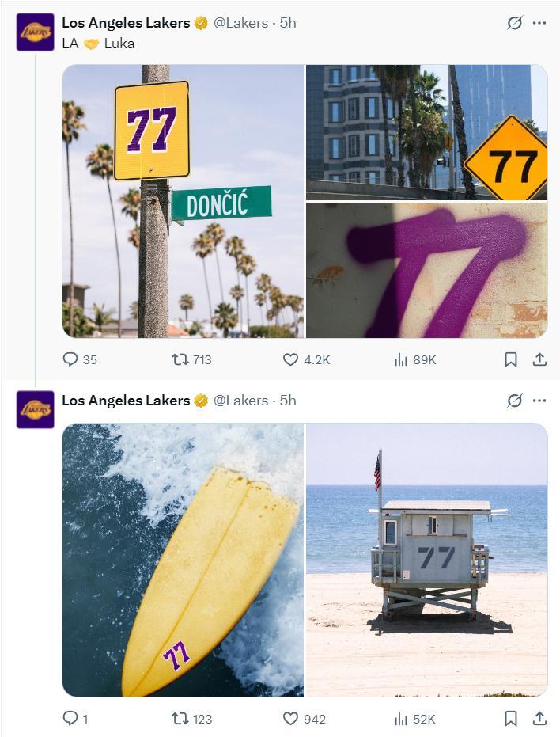The height and width of the screenshot is (737, 560).
Task: Click the Lakers avatar on first tweet
Action: tap(36, 32)
